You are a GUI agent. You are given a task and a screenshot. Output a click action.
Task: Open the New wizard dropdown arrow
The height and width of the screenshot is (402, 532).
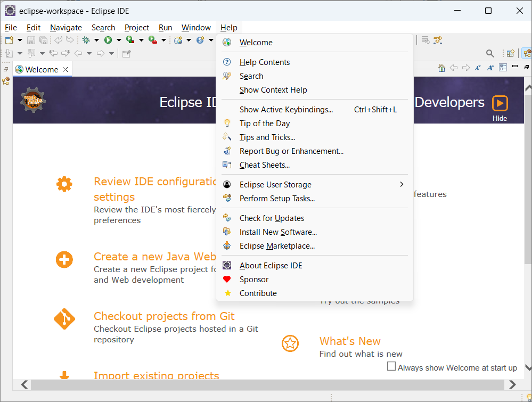[x=20, y=40]
